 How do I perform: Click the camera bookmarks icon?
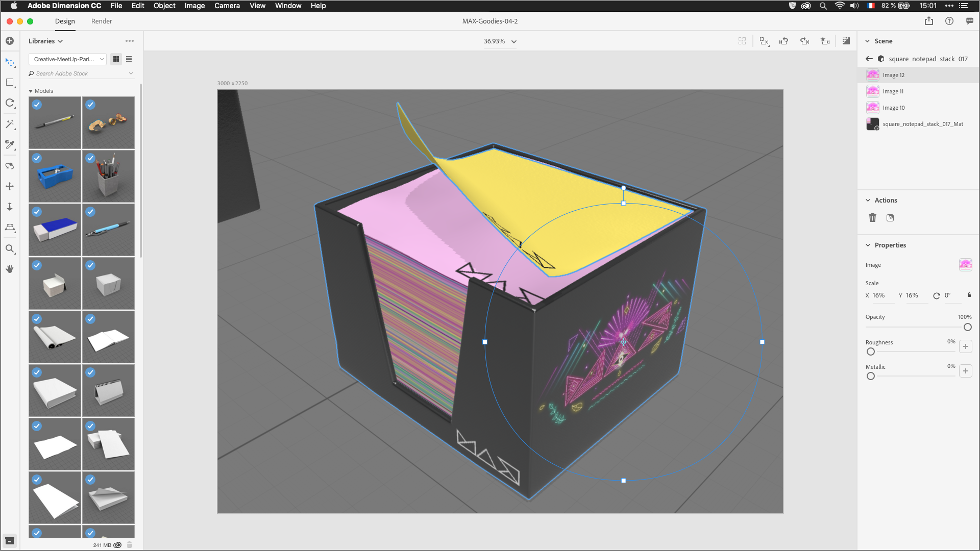pos(825,41)
